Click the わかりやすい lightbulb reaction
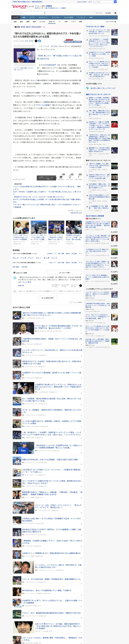This screenshot has height=644, width=129. (x=70, y=177)
